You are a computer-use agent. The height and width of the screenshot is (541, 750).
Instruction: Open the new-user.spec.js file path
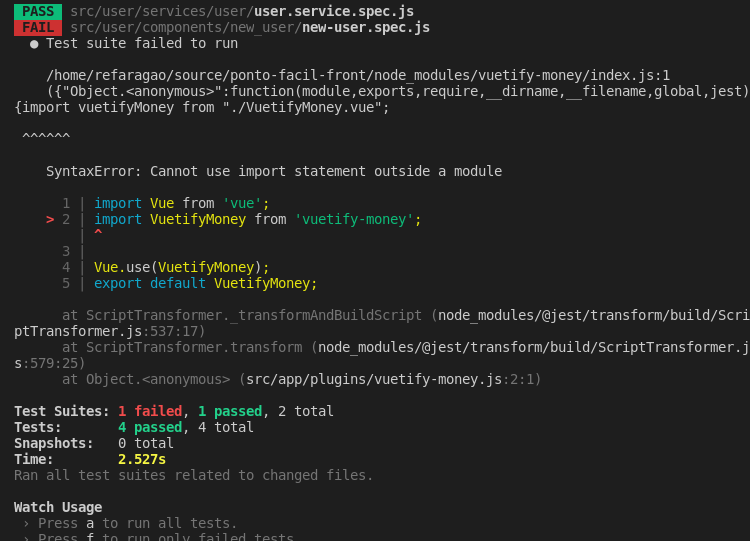coord(250,28)
